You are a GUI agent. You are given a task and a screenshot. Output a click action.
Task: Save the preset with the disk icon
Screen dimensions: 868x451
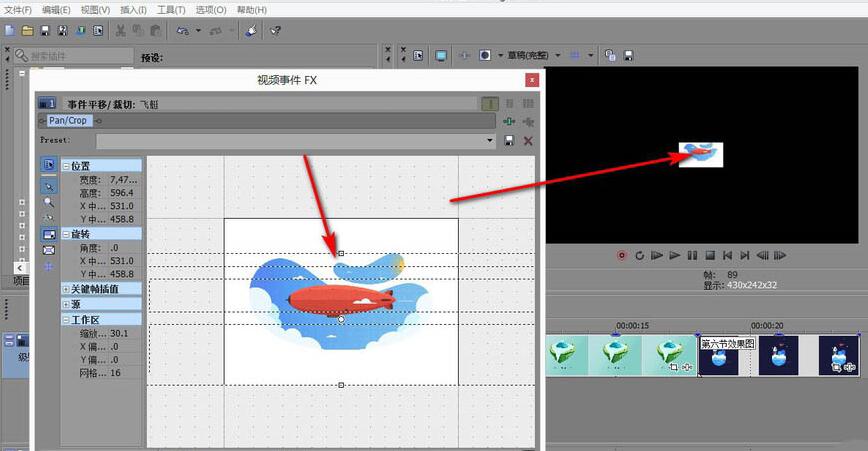tap(509, 141)
